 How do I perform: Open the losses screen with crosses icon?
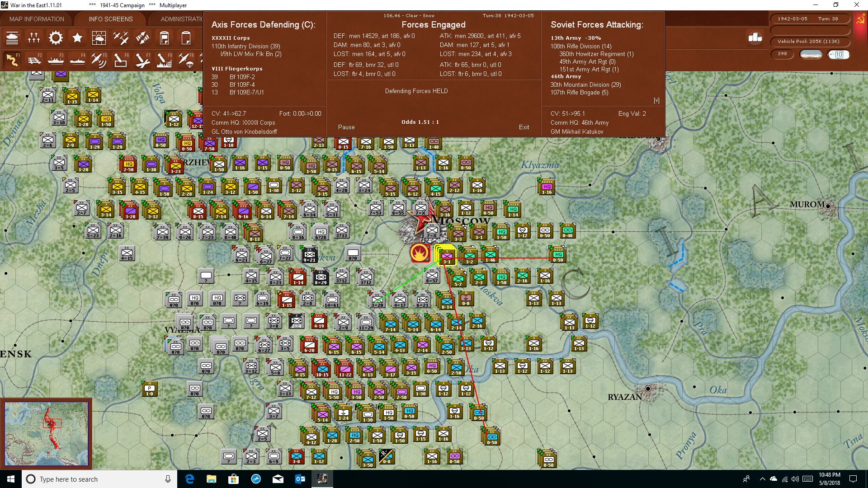click(34, 38)
